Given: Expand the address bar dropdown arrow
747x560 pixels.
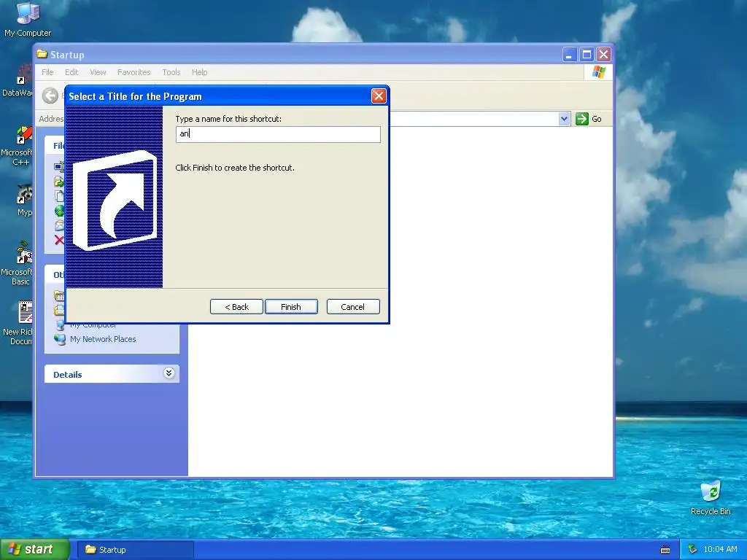Looking at the screenshot, I should coord(564,119).
